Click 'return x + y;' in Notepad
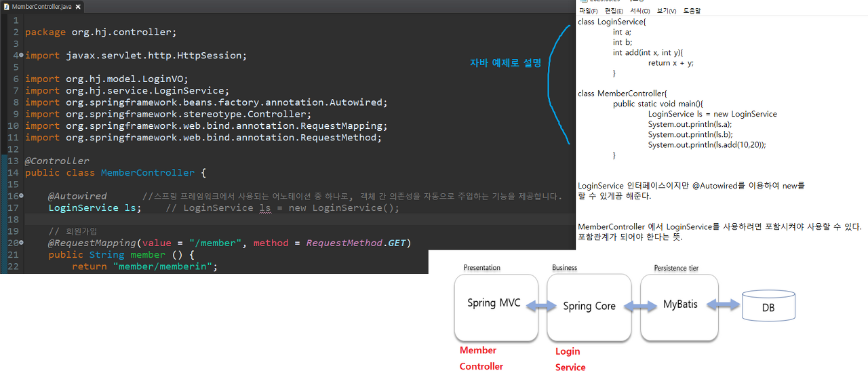This screenshot has width=868, height=375. (x=671, y=62)
